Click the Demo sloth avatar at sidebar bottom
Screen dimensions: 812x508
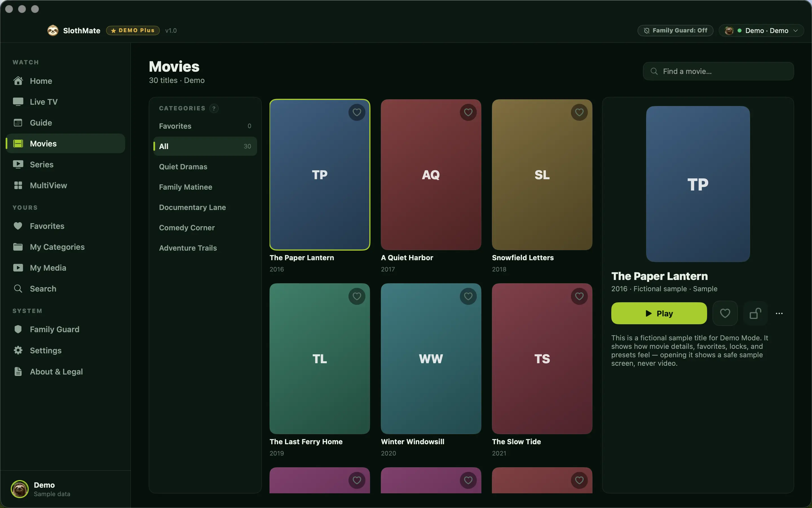click(x=19, y=489)
